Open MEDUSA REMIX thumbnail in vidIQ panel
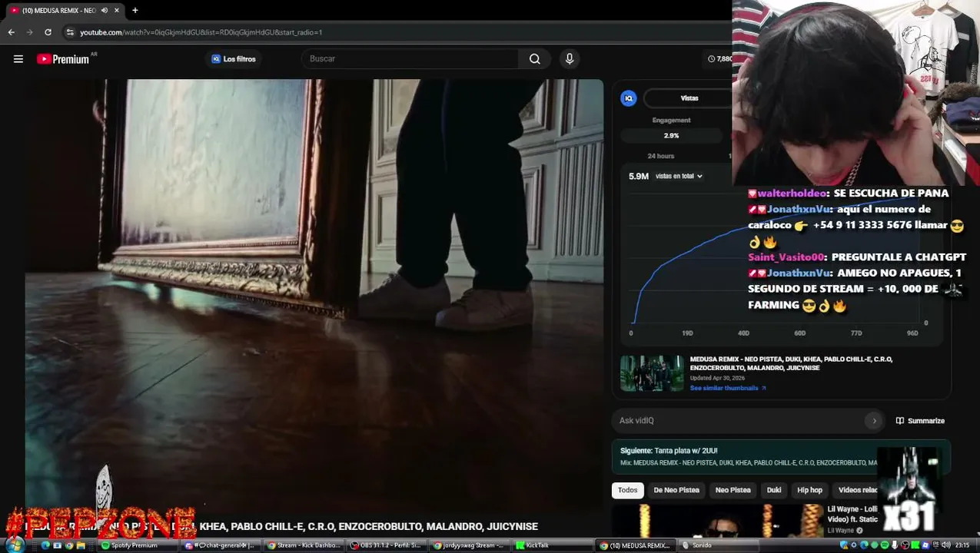The image size is (980, 553). 652,373
